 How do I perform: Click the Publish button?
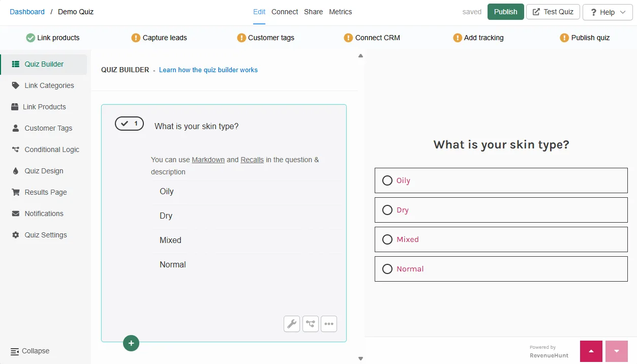506,12
